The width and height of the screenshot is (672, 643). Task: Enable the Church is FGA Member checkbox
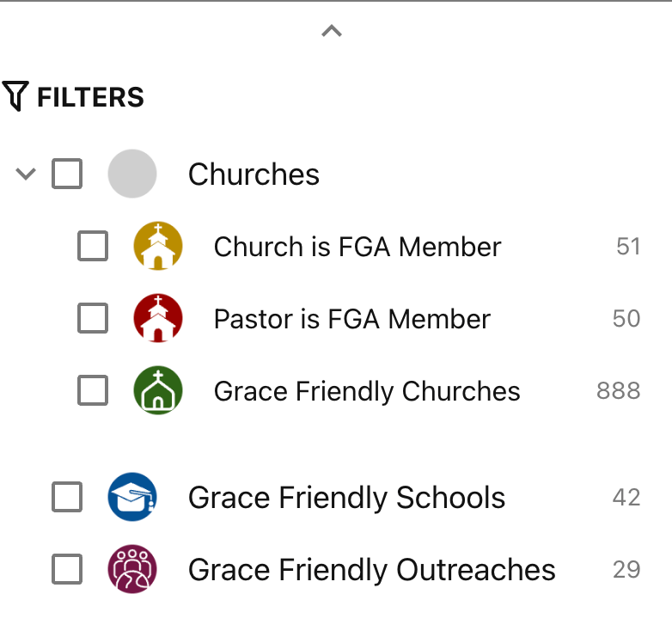click(93, 247)
